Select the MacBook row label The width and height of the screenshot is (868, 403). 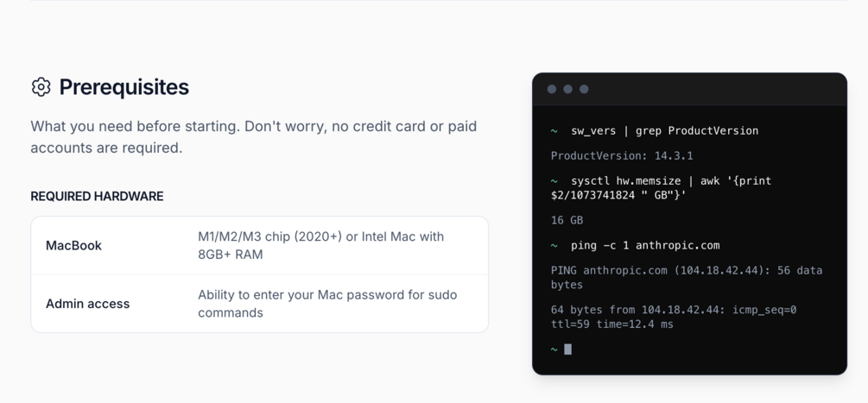73,245
